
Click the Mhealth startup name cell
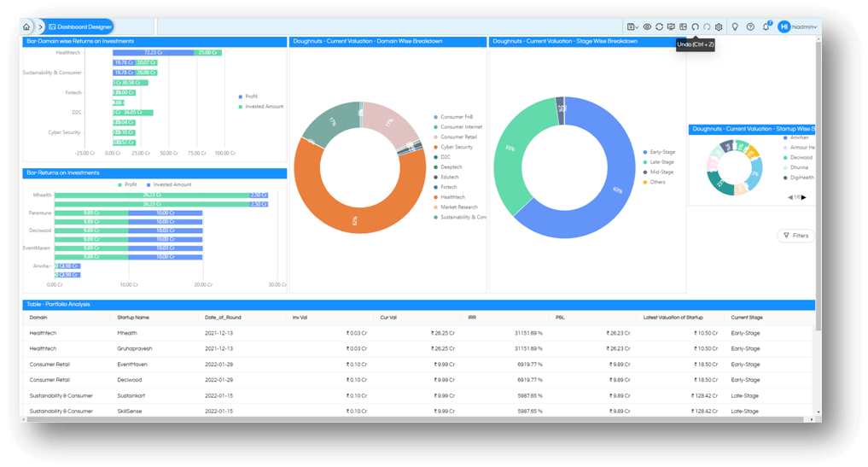coord(127,334)
